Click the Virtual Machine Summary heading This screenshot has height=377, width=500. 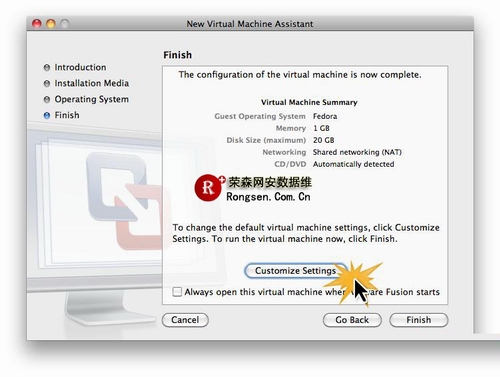[309, 102]
